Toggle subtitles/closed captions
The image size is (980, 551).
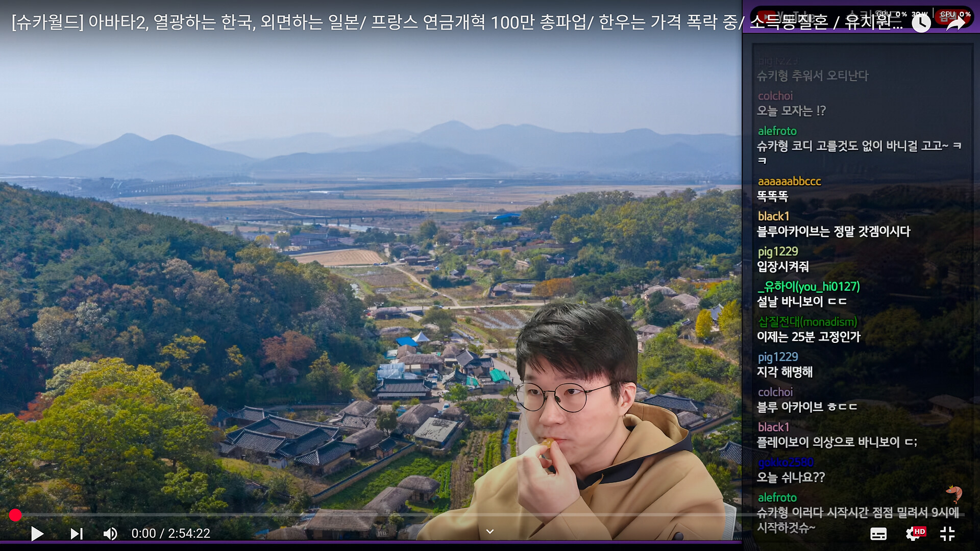tap(878, 534)
